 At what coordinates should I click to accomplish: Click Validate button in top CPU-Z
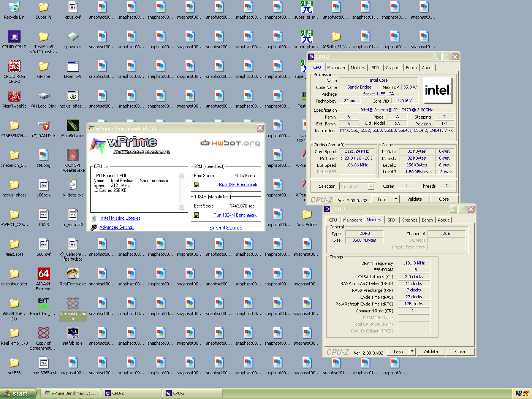(x=415, y=199)
